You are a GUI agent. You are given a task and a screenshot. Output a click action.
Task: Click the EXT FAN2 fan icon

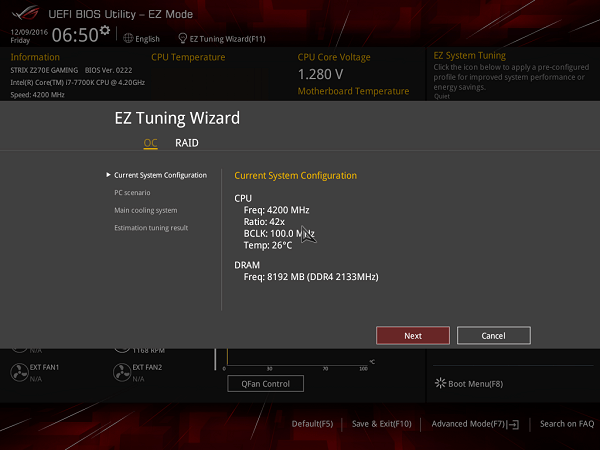122,372
